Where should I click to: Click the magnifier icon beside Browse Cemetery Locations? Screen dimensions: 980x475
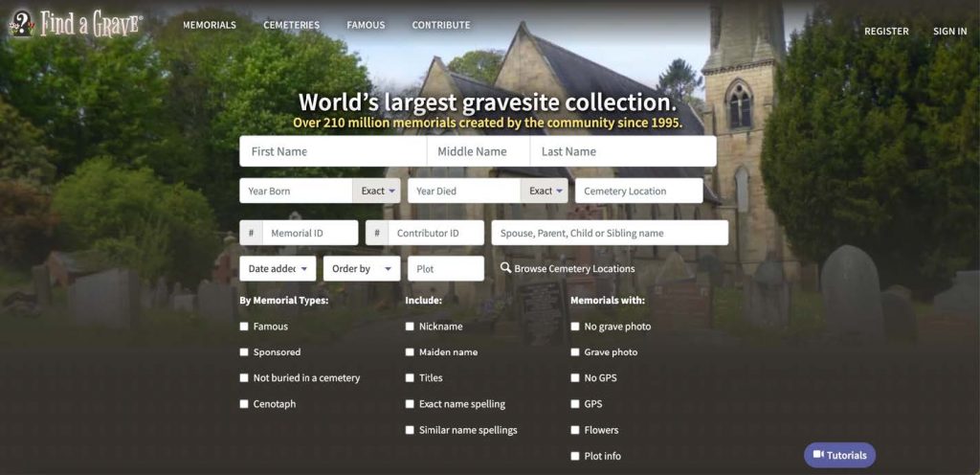(505, 268)
